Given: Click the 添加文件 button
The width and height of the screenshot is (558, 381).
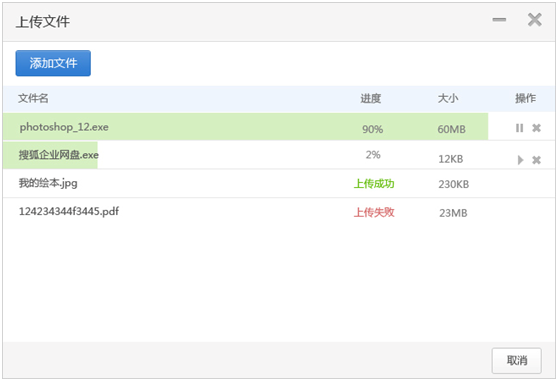Looking at the screenshot, I should click(x=53, y=63).
